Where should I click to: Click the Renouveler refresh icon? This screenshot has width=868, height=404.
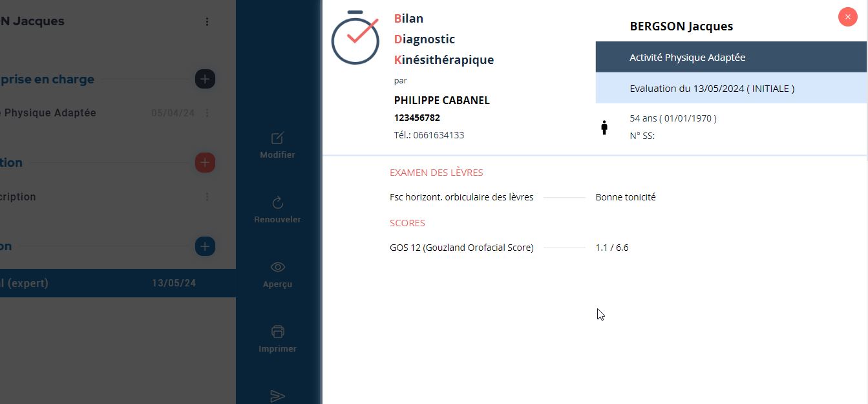coord(277,202)
